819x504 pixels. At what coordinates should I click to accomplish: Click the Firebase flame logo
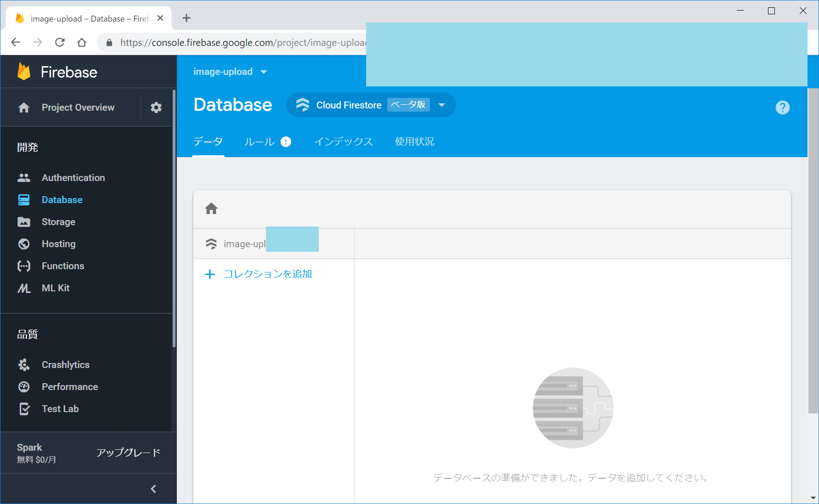tap(24, 72)
